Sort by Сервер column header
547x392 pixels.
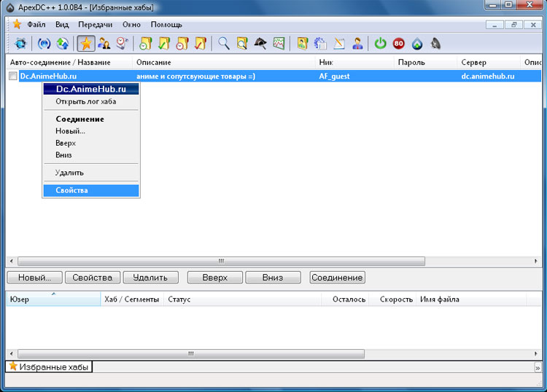[489, 63]
